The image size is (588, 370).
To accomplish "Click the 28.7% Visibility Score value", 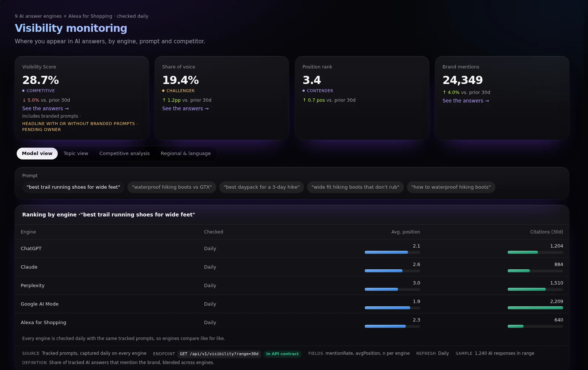I will [x=41, y=80].
